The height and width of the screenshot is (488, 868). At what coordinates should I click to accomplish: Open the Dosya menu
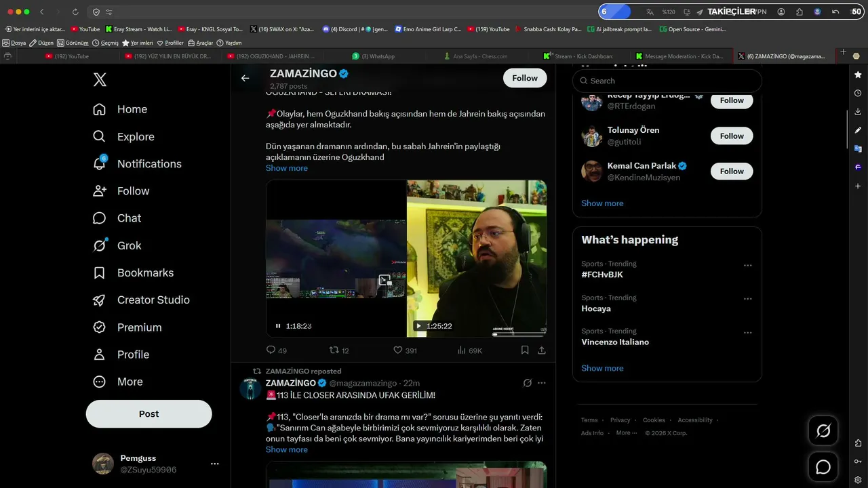[14, 43]
